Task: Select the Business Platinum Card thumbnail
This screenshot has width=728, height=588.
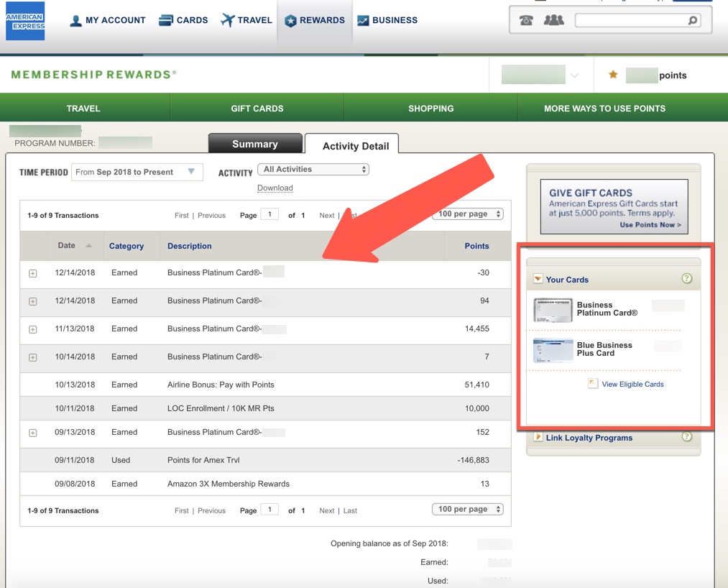Action: click(x=553, y=311)
